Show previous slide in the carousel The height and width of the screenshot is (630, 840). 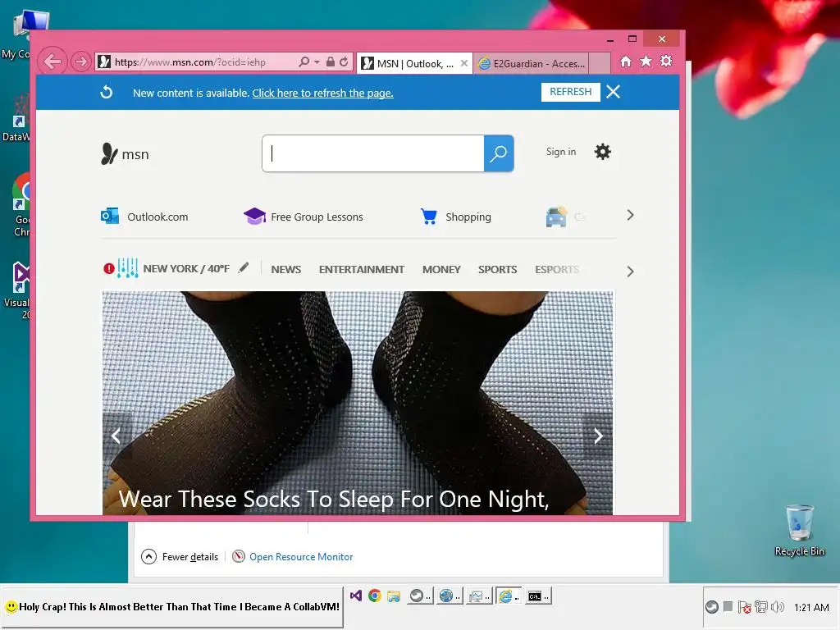point(116,436)
